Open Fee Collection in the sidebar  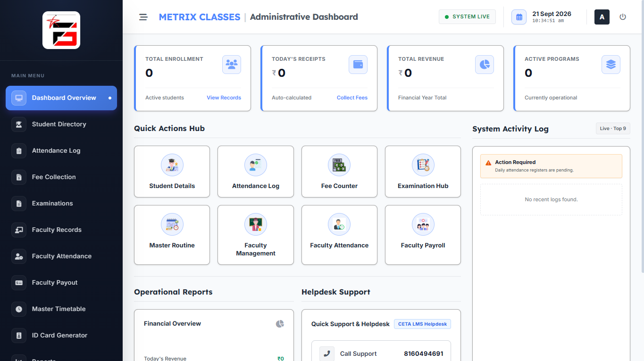tap(61, 177)
